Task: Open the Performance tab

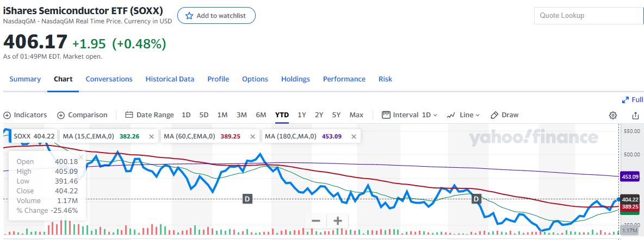Action: click(x=344, y=79)
